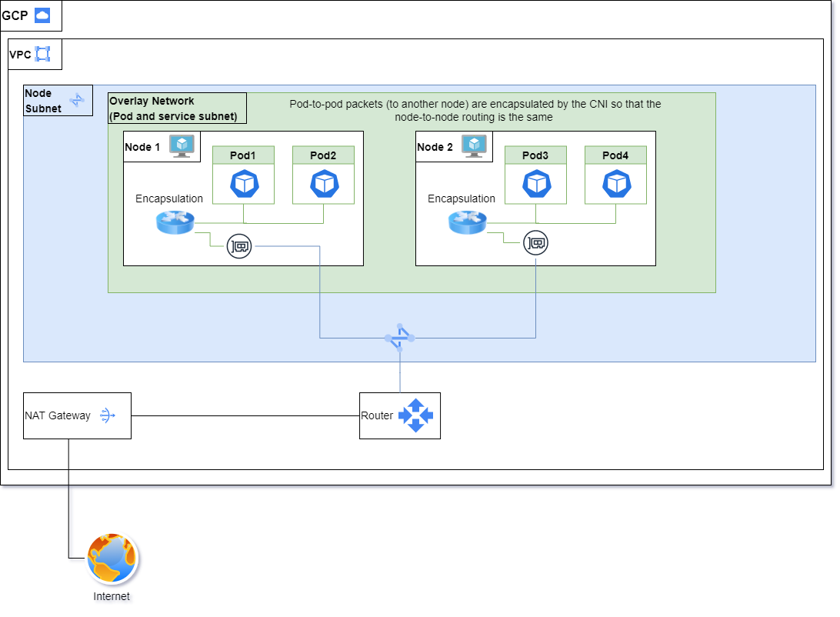Click the Pod1 Kubernetes pod icon
The height and width of the screenshot is (617, 840).
click(x=243, y=184)
